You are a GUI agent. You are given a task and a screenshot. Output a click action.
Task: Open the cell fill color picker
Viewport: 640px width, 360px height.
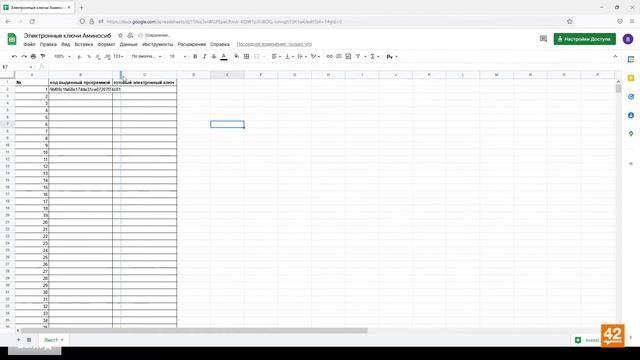pyautogui.click(x=236, y=56)
